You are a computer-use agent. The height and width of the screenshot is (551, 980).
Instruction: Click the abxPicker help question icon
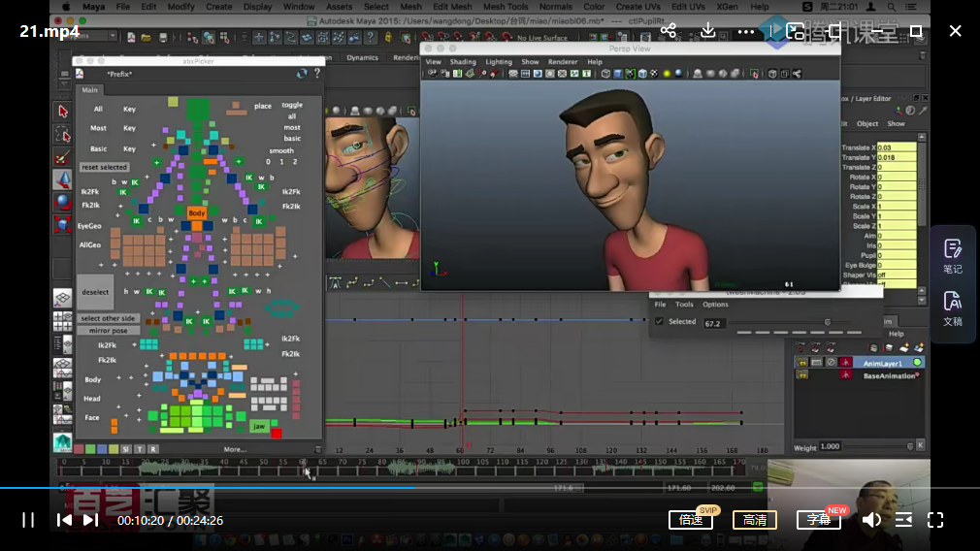(317, 74)
